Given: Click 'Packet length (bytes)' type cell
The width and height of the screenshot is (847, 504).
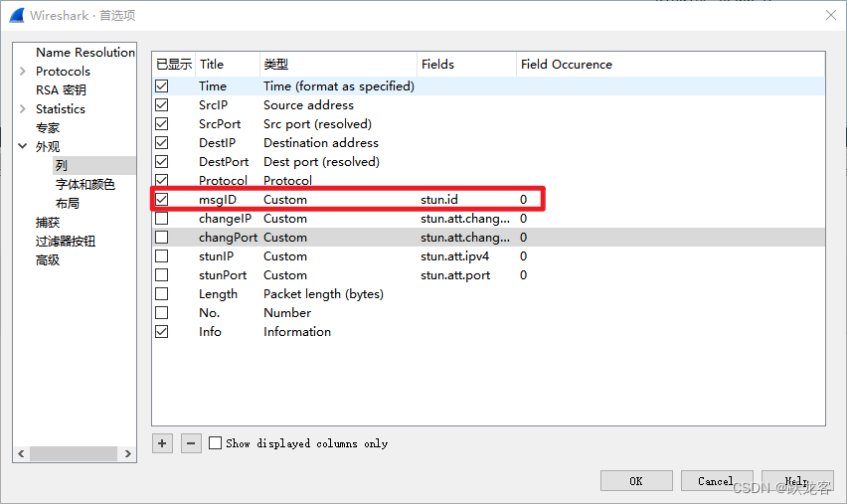Looking at the screenshot, I should [x=323, y=294].
